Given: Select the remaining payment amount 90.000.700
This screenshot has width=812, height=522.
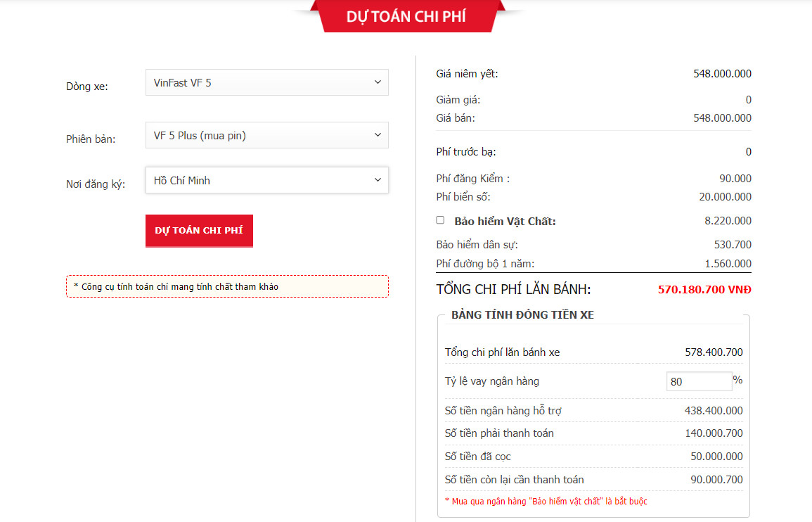Looking at the screenshot, I should pos(716,480).
